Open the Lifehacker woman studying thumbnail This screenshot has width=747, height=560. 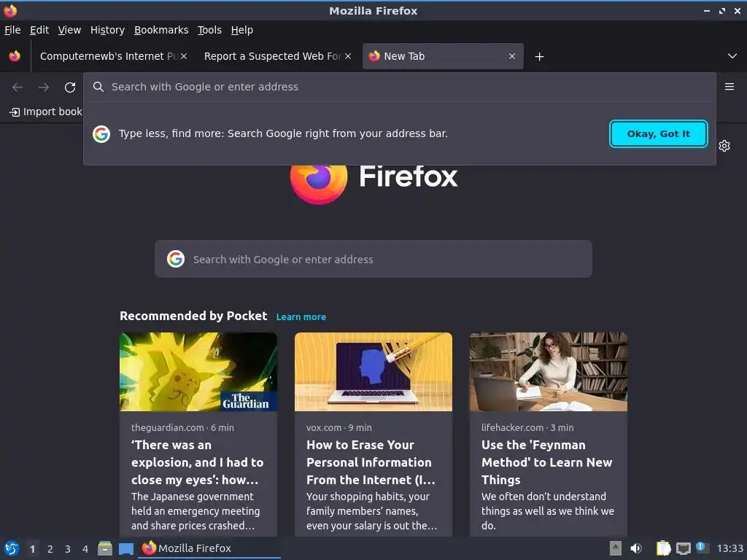549,371
